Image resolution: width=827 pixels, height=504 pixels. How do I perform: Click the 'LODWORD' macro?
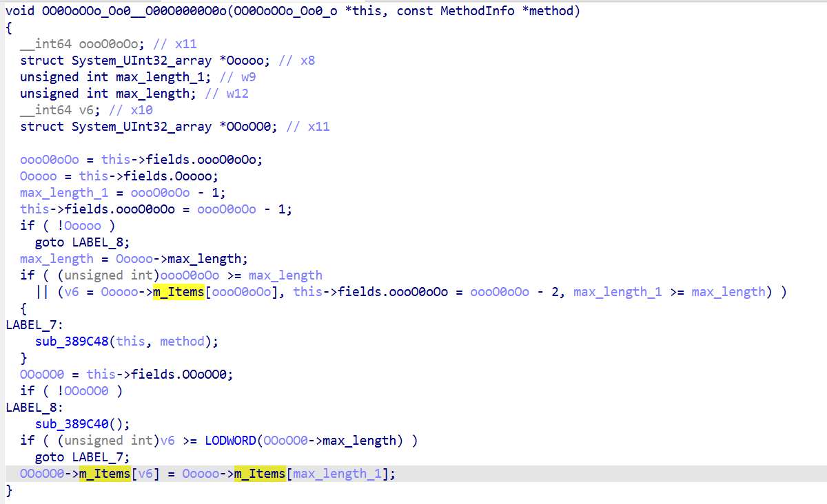point(230,441)
